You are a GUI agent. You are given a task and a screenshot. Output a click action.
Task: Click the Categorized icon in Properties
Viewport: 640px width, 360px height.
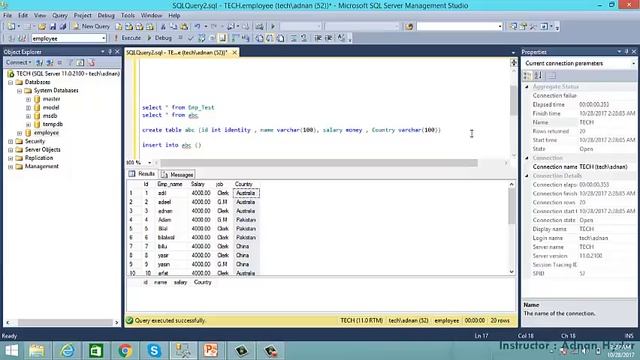[x=528, y=76]
